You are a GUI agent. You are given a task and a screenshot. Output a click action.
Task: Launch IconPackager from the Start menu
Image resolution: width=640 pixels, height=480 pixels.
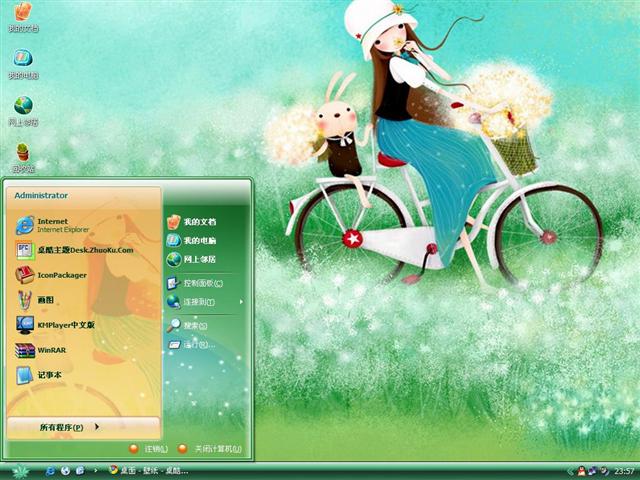[51, 275]
